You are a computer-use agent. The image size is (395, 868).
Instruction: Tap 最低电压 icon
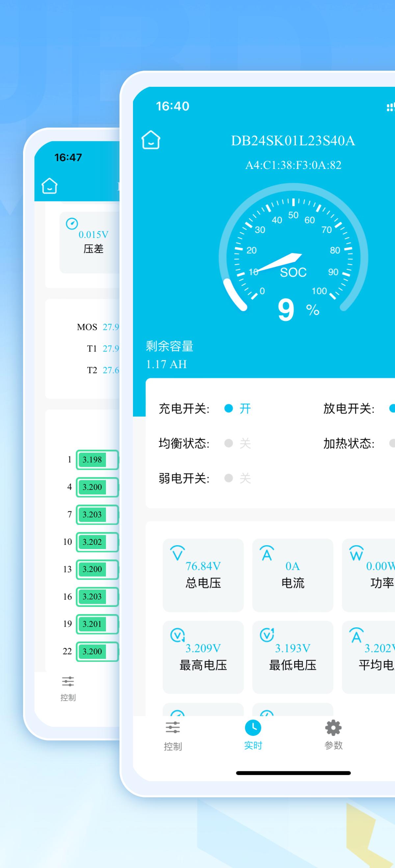coord(267,635)
